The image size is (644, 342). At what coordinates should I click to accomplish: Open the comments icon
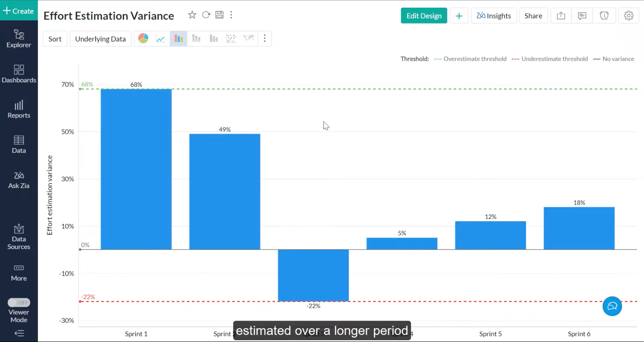click(582, 16)
